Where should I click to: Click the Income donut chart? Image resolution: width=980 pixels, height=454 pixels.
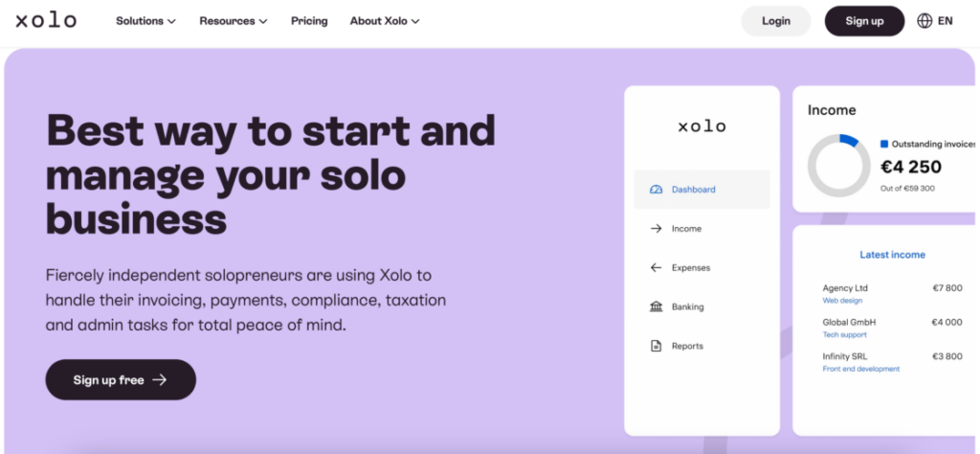(838, 166)
